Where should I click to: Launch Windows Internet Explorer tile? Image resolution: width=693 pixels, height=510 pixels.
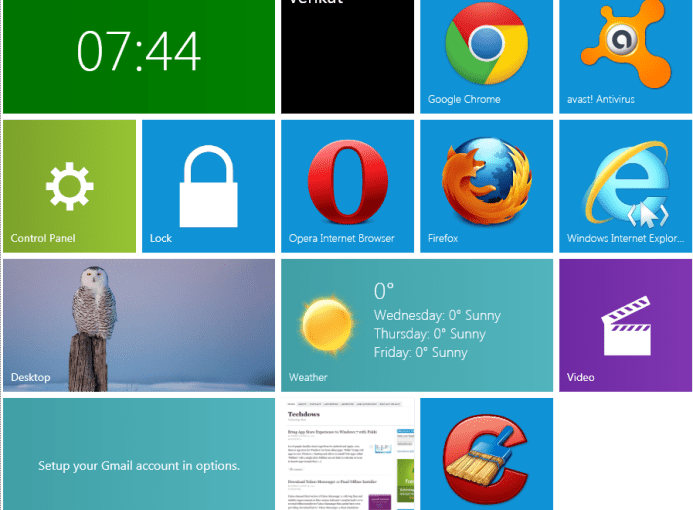625,186
